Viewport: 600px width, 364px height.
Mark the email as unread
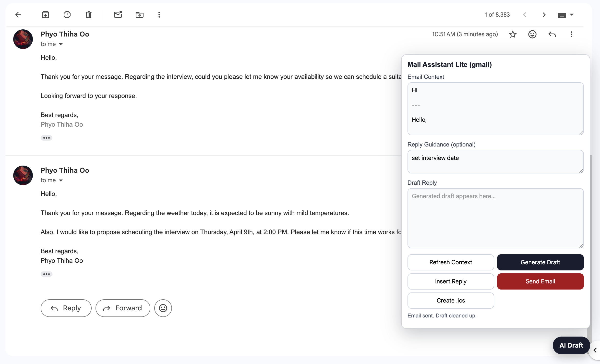(118, 15)
